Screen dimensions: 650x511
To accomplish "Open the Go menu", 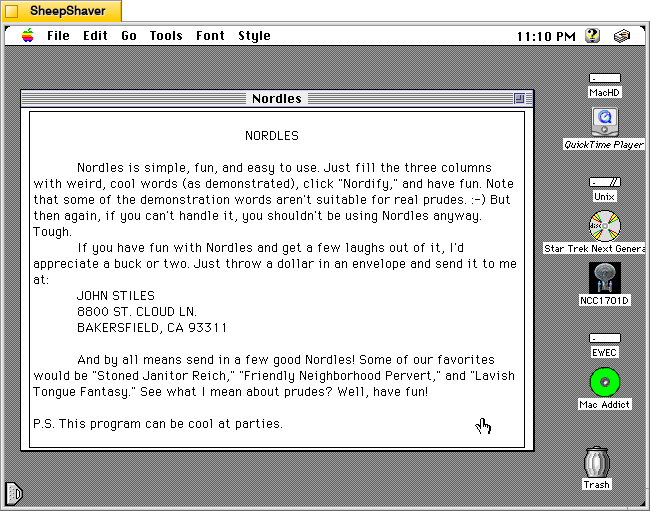I will tap(129, 36).
